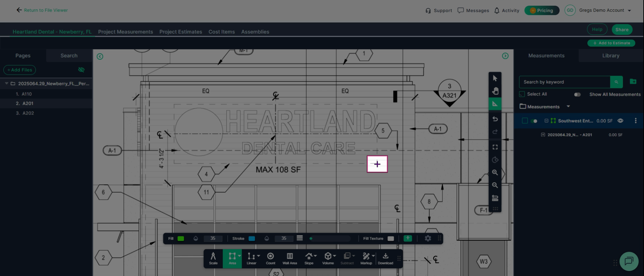644x276 pixels.
Task: Click the green plus button in style bar
Action: click(x=408, y=238)
